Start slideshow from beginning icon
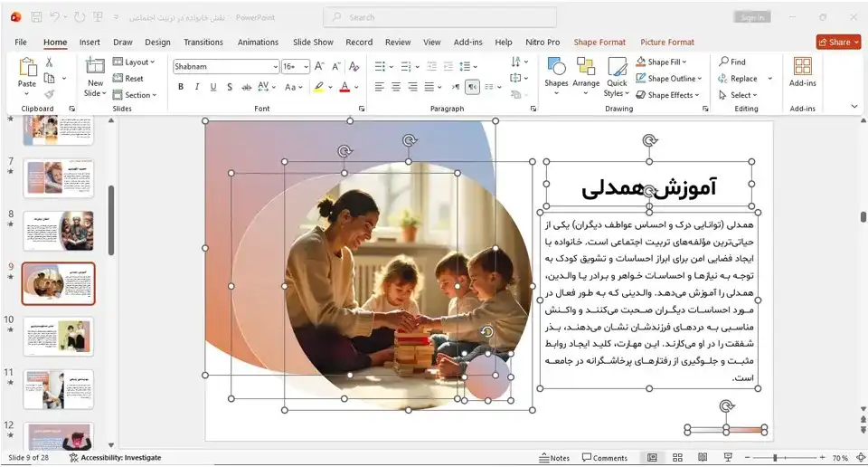The image size is (868, 467). tap(98, 17)
